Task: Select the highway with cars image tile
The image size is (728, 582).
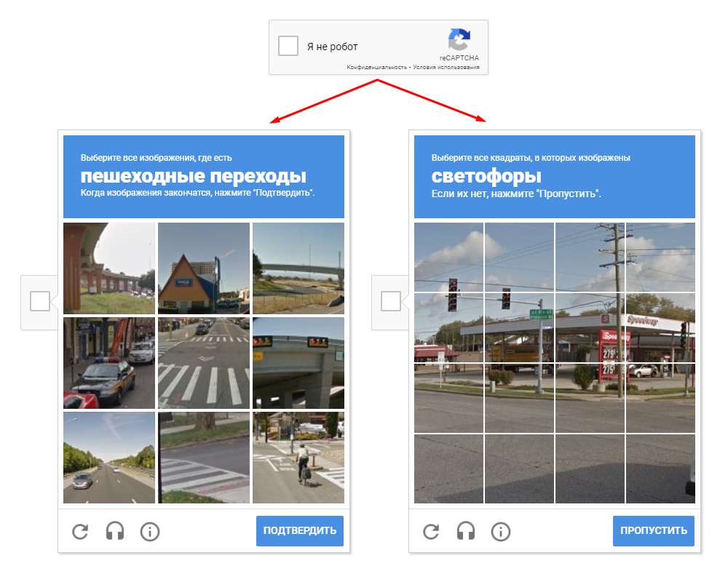Action: click(x=109, y=458)
